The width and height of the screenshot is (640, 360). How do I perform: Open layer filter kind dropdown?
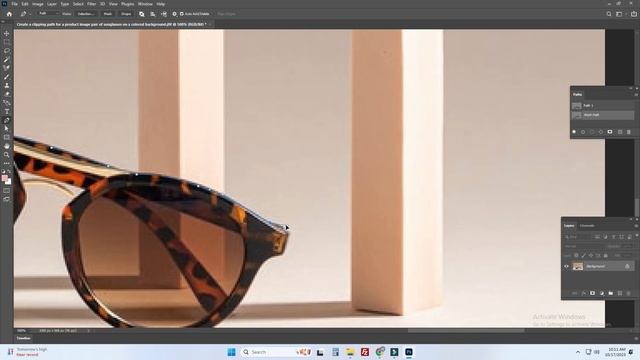tap(578, 237)
